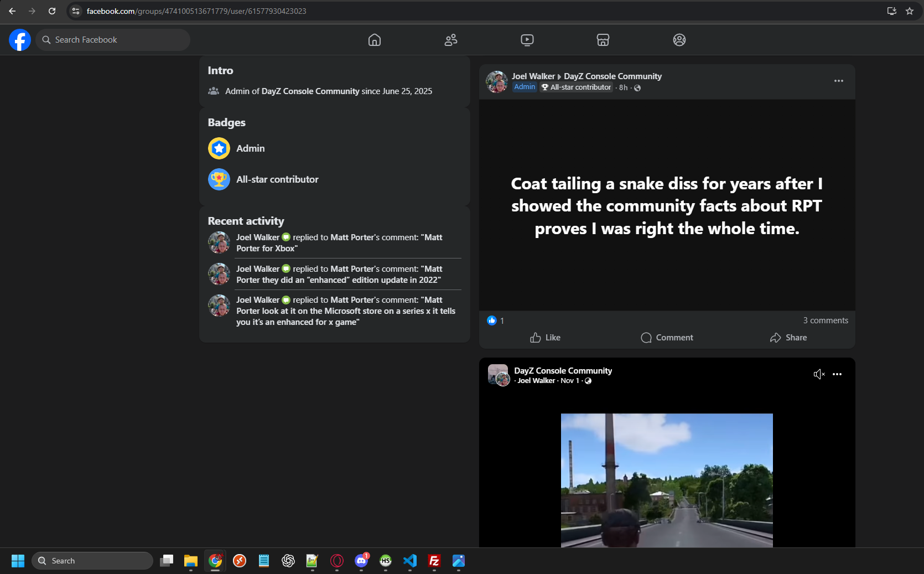The width and height of the screenshot is (924, 574).
Task: Open FileZilla from the taskbar
Action: click(x=434, y=561)
